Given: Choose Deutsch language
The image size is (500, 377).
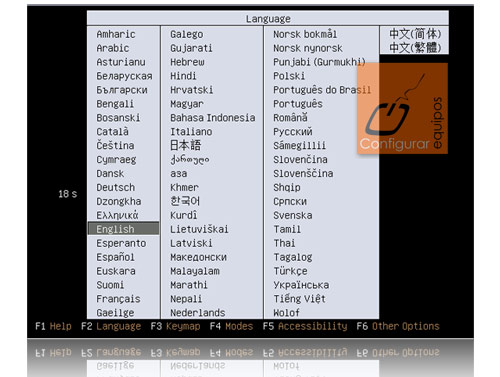Looking at the screenshot, I should (x=116, y=187).
